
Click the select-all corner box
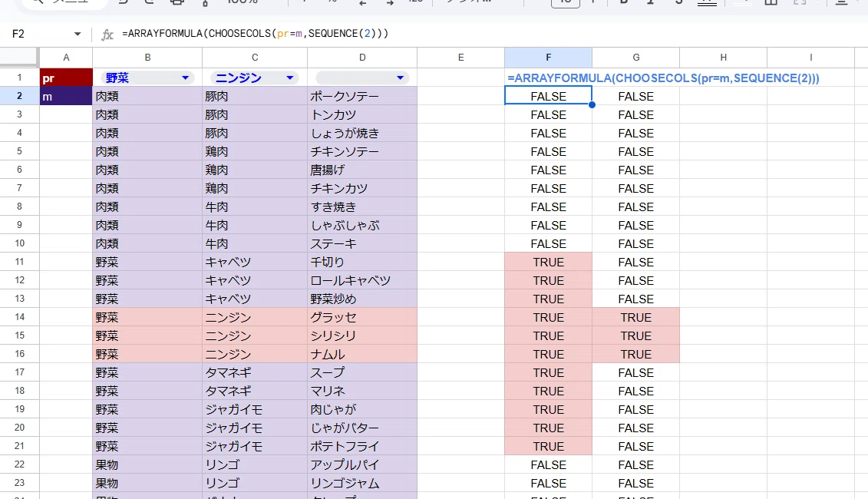click(x=19, y=58)
